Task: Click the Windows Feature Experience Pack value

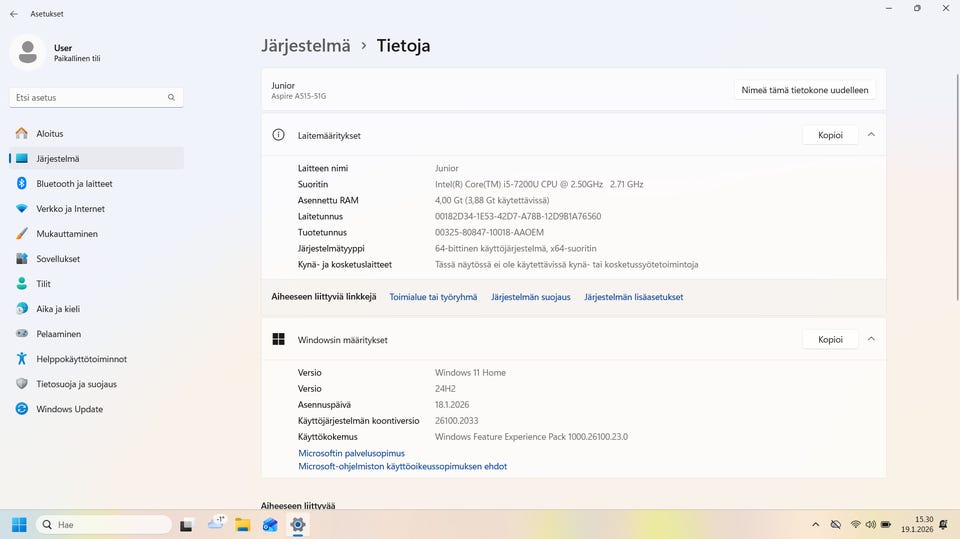Action: (x=531, y=437)
